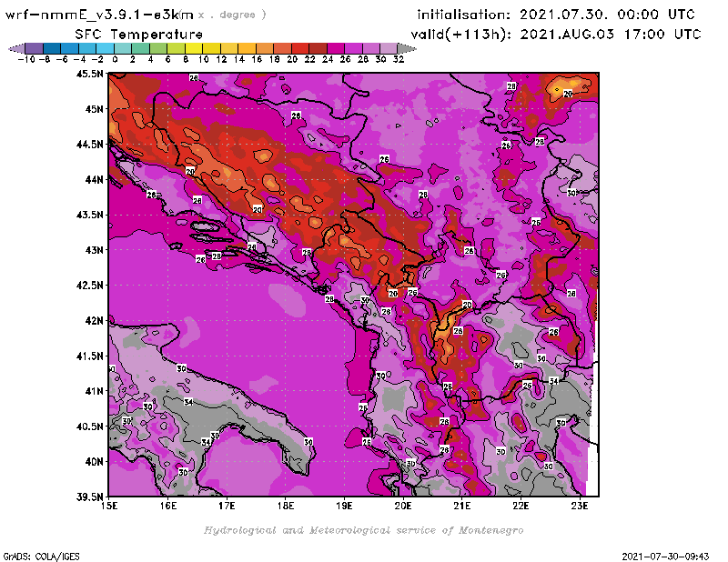Click the '40N' latitude axis label
Image resolution: width=728 pixels, height=562 pixels.
tap(94, 462)
